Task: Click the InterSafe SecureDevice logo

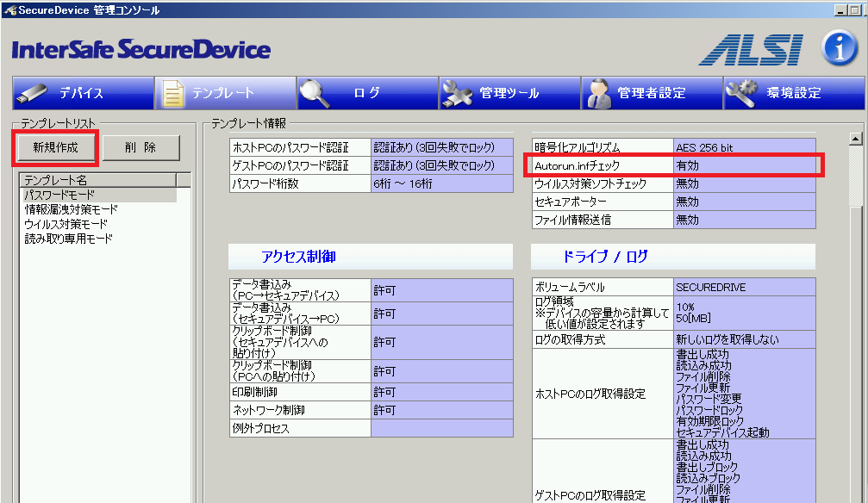Action: coord(141,50)
